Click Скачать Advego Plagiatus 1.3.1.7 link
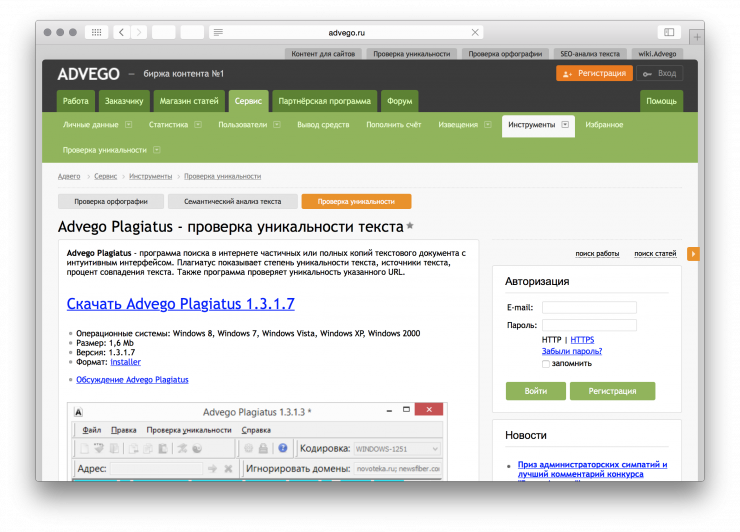The height and width of the screenshot is (532, 740). click(180, 304)
